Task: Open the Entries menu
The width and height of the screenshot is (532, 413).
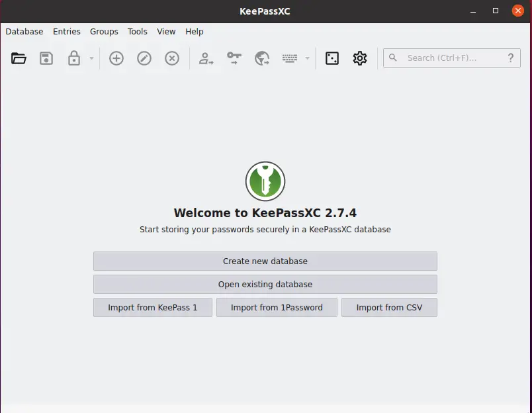Action: tap(67, 32)
